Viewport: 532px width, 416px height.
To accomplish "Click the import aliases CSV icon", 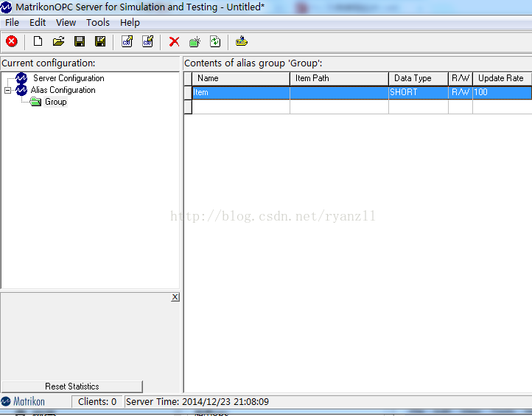I will (x=127, y=41).
